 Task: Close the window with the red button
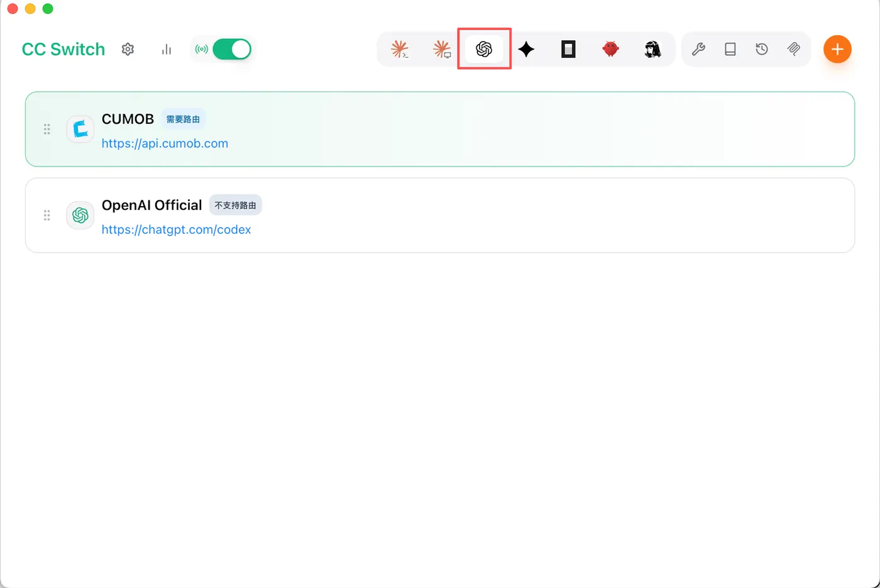[13, 9]
